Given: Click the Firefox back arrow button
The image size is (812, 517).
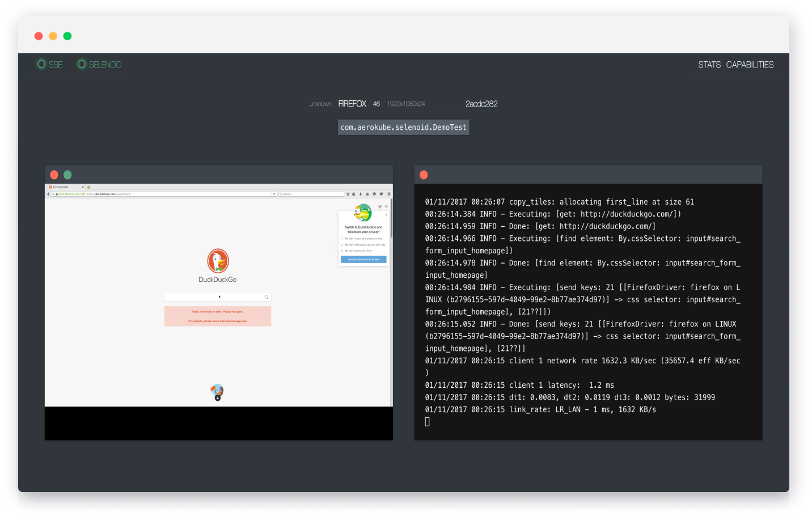Looking at the screenshot, I should click(x=49, y=194).
